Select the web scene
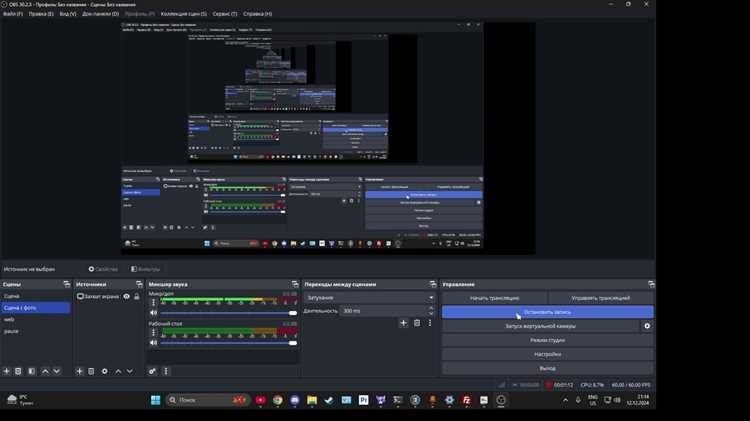The width and height of the screenshot is (750, 421). (x=36, y=320)
